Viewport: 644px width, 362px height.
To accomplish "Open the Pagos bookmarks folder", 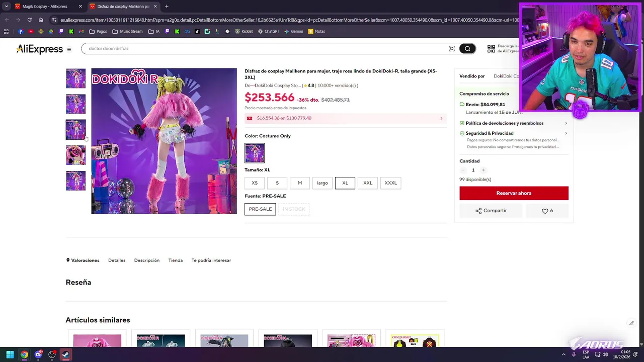I will [x=98, y=31].
